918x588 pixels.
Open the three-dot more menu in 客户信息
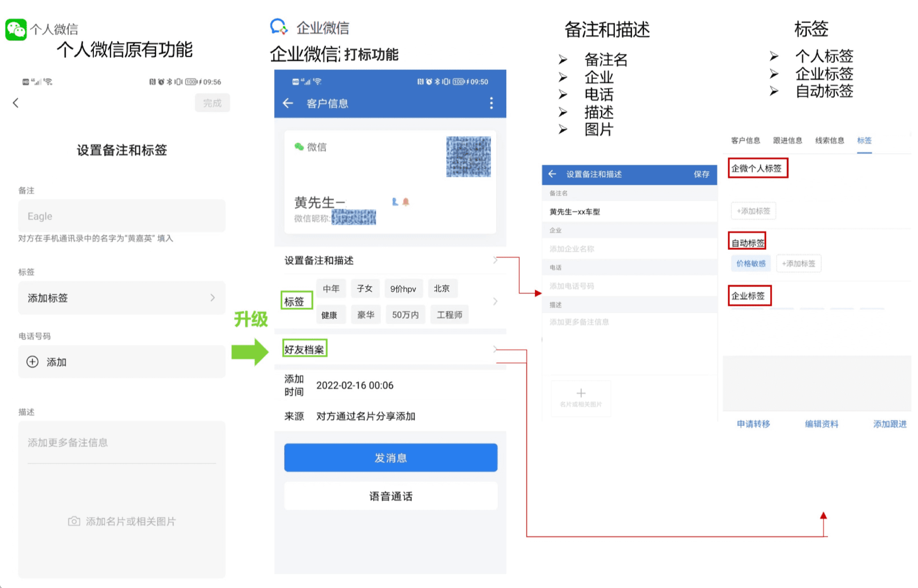click(491, 103)
